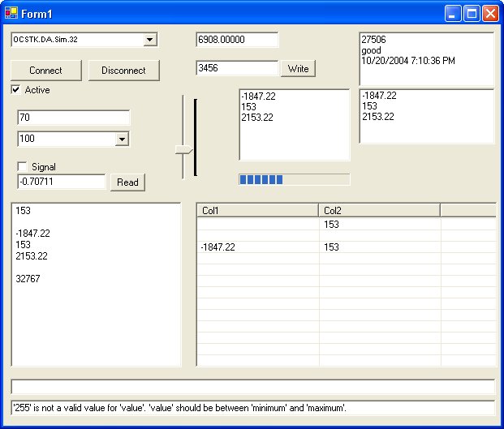Click 27506 in the top-right text box
The image size is (504, 429).
pyautogui.click(x=373, y=40)
